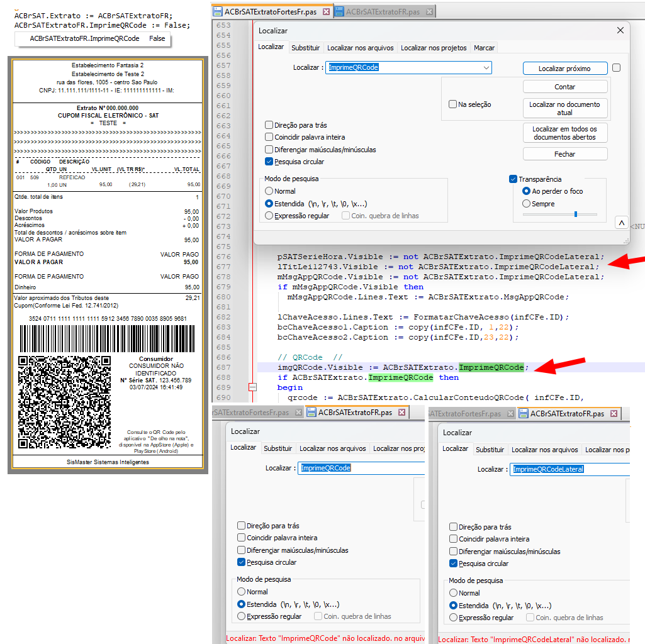Click Localizar em todos os documentos abertos
The width and height of the screenshot is (645, 644).
click(x=565, y=133)
